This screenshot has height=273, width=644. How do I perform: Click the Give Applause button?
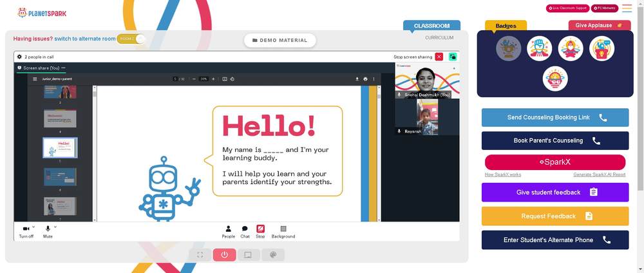point(599,26)
